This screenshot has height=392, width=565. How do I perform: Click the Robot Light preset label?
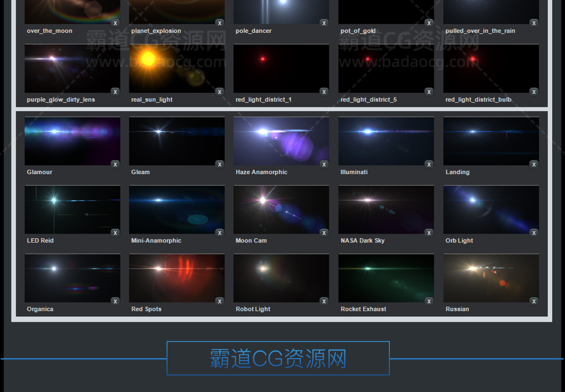(x=253, y=309)
